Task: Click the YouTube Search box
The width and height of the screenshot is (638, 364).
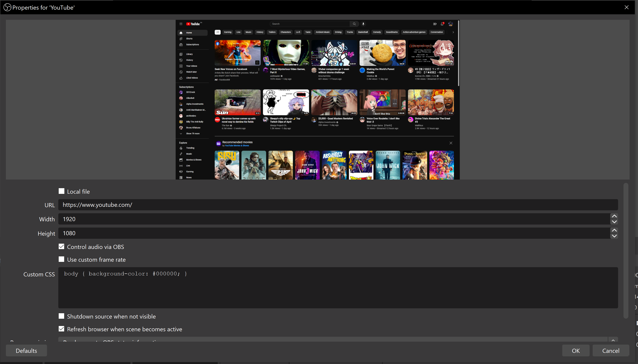Action: click(310, 24)
